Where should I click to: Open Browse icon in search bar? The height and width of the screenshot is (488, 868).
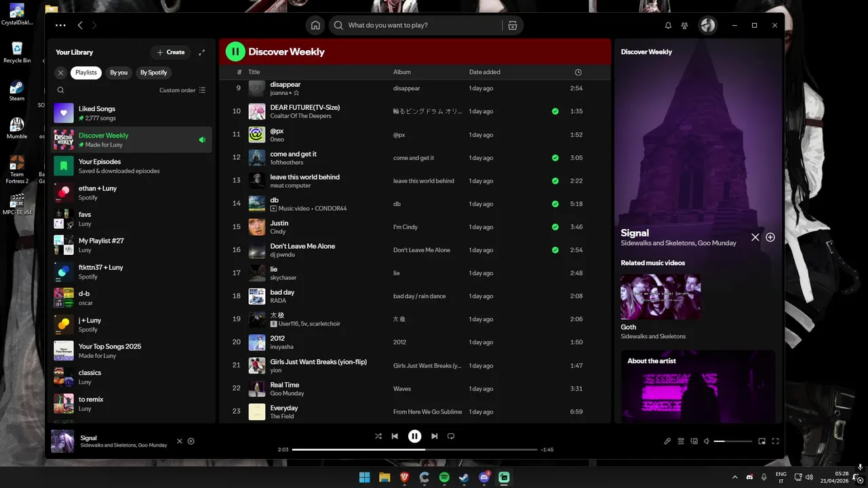coord(513,25)
